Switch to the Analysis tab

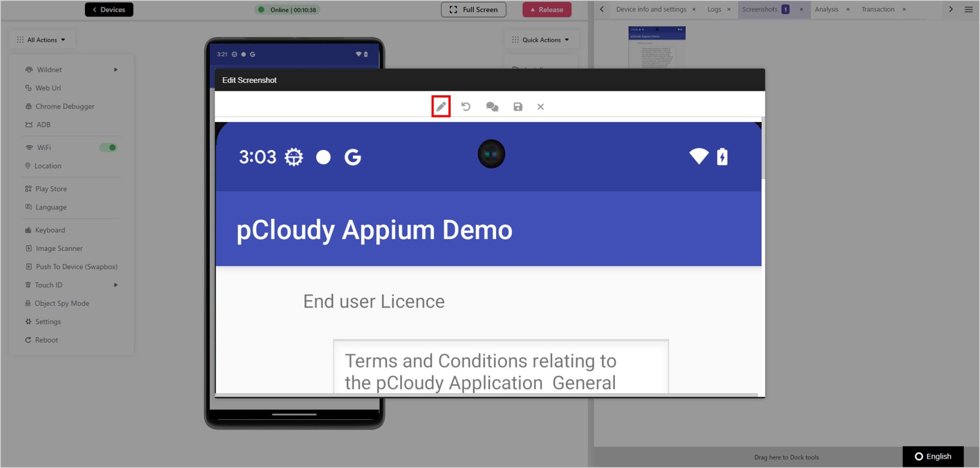pyautogui.click(x=826, y=9)
